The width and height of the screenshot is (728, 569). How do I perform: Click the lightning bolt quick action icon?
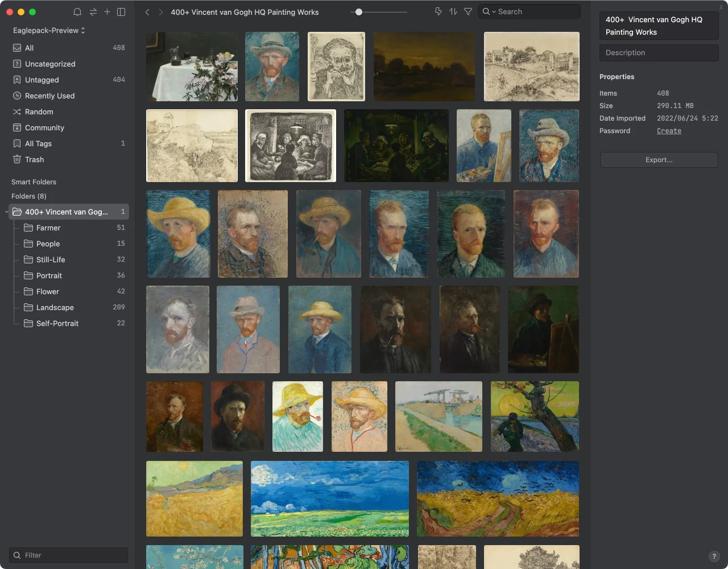[438, 11]
